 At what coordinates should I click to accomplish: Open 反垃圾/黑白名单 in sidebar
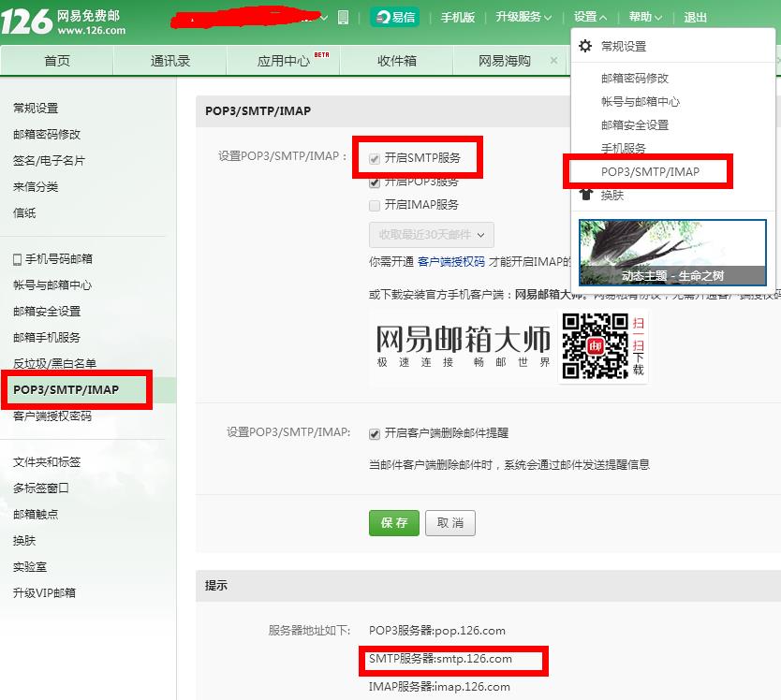[55, 363]
